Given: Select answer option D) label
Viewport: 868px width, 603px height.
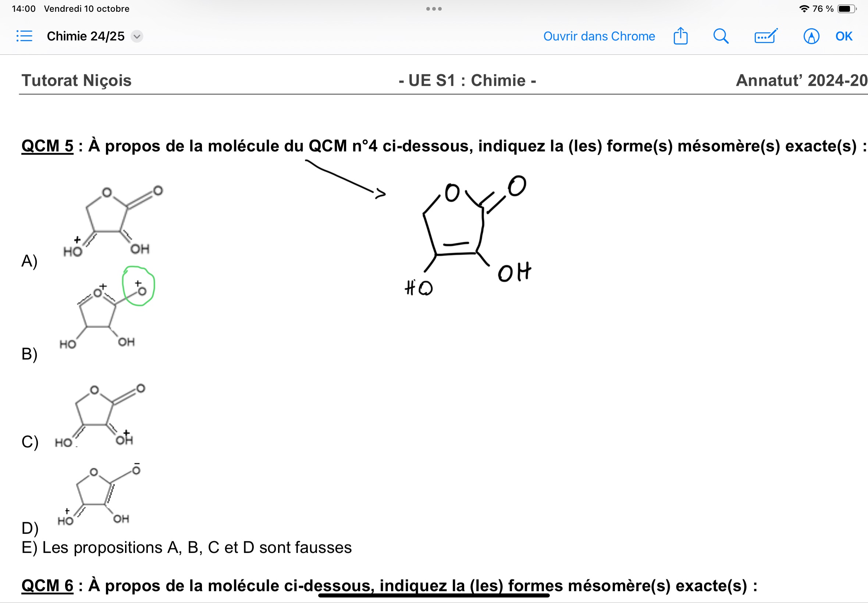Looking at the screenshot, I should [x=29, y=528].
